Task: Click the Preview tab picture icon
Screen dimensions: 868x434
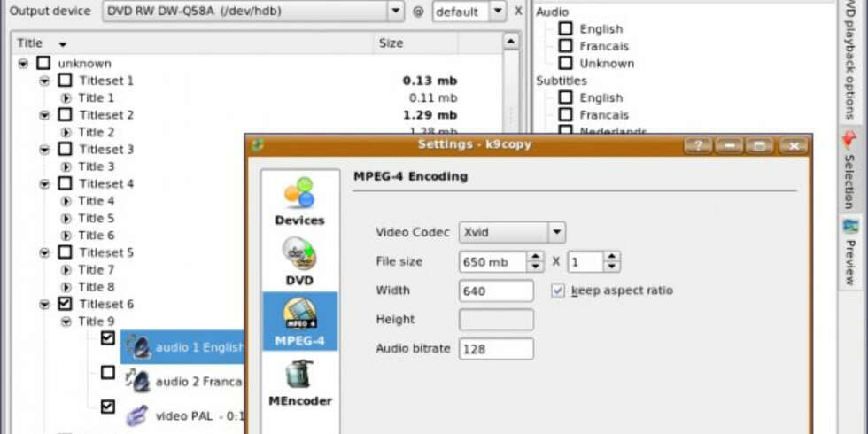Action: pos(849,227)
